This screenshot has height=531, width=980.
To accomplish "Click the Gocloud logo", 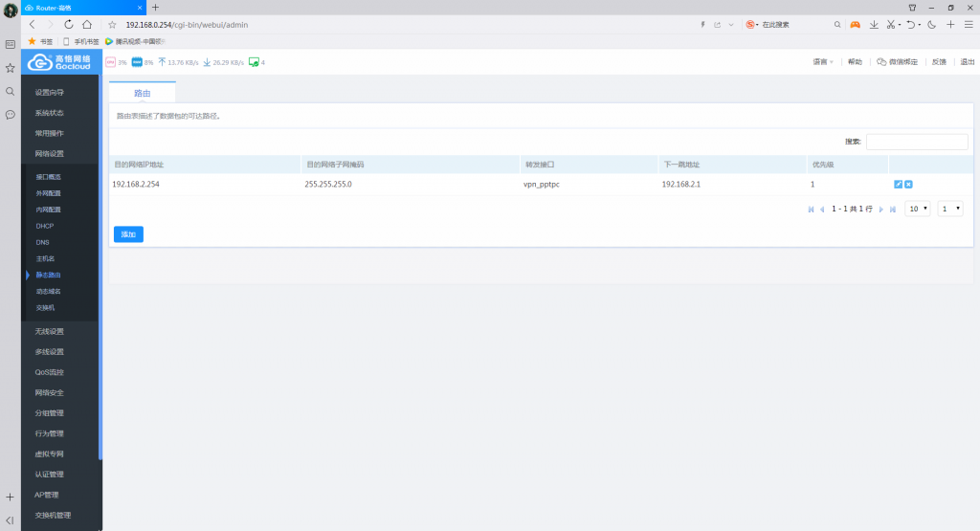I will tap(60, 62).
